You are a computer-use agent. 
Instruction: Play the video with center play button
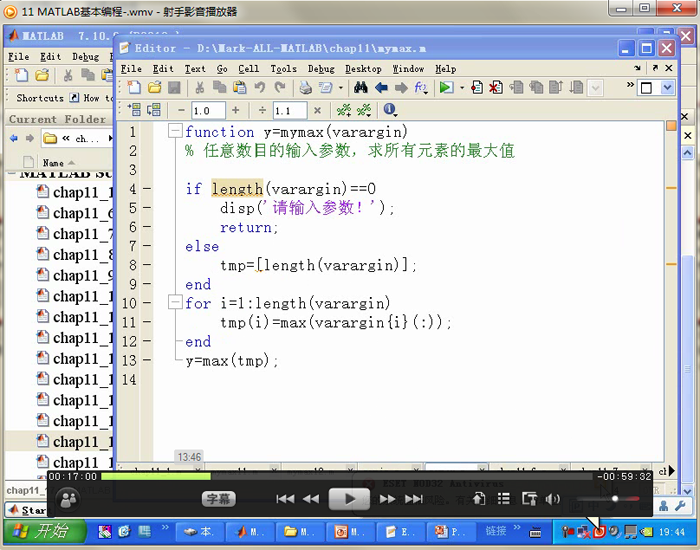click(x=349, y=499)
